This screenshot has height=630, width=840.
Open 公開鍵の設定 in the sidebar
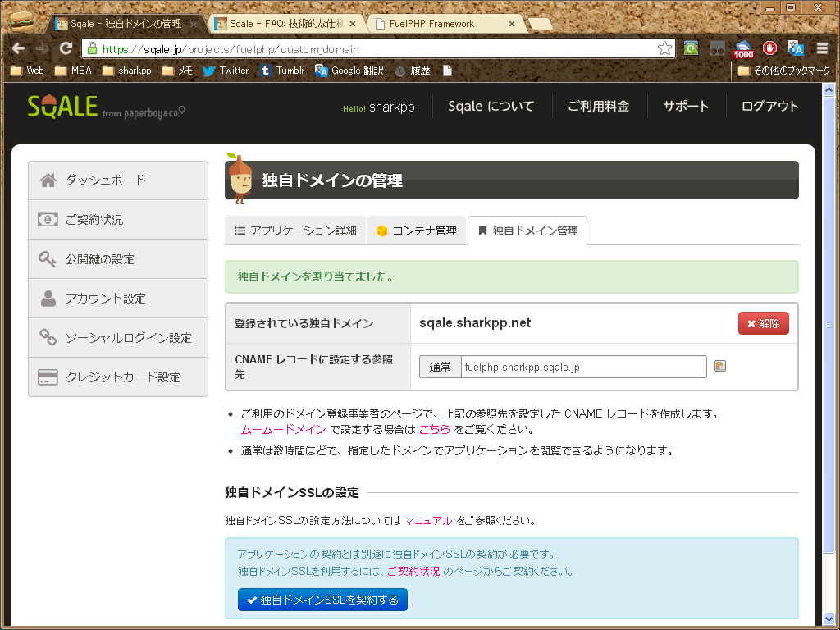pyautogui.click(x=118, y=259)
